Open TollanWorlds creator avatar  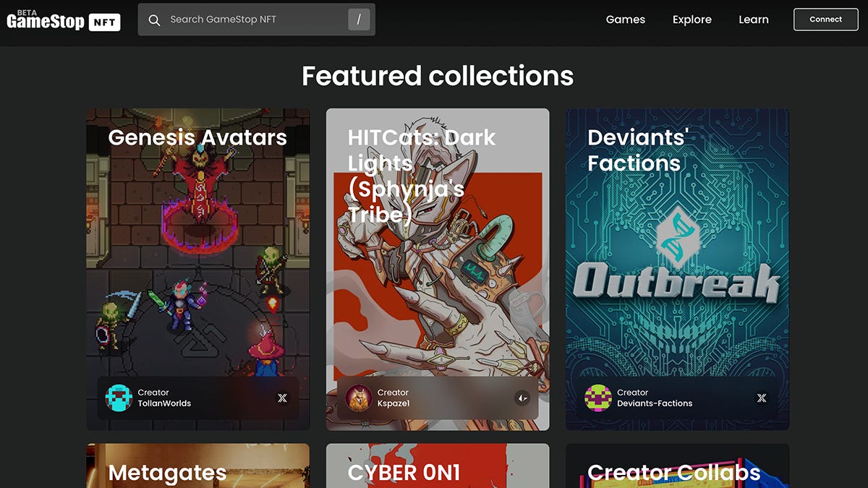119,398
